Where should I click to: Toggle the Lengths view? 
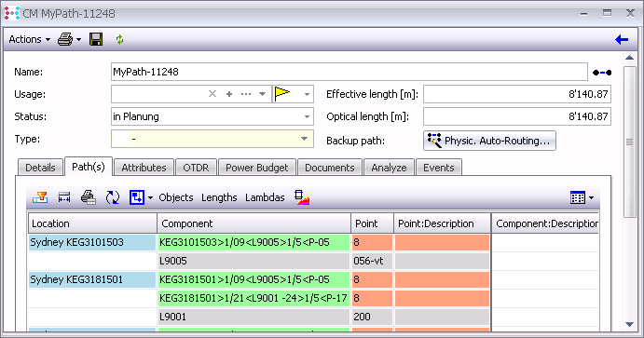point(219,197)
